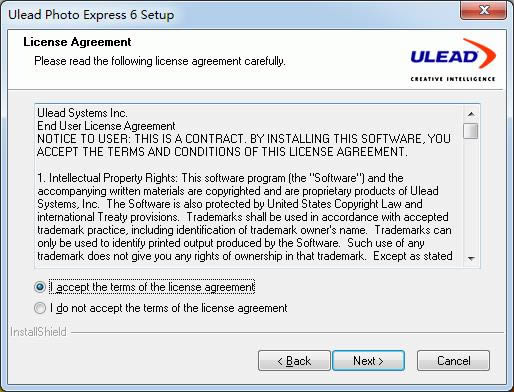Click the 'Please read the following license agreement' text
Image resolution: width=514 pixels, height=392 pixels.
click(160, 61)
